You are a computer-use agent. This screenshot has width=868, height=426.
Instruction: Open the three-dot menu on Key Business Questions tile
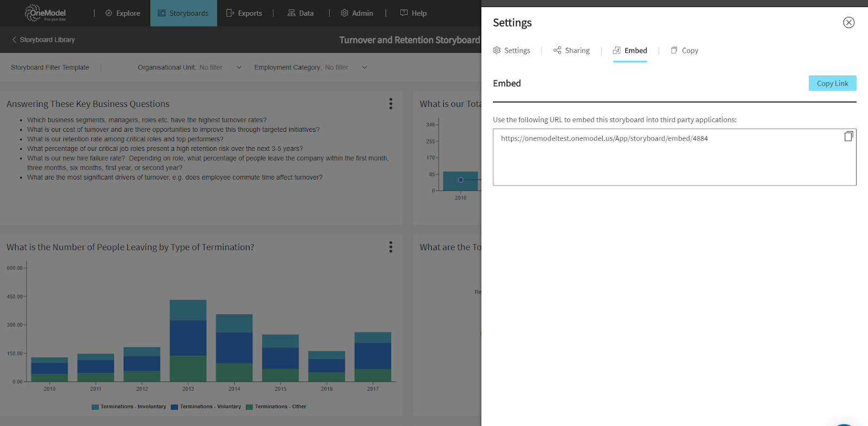coord(391,104)
